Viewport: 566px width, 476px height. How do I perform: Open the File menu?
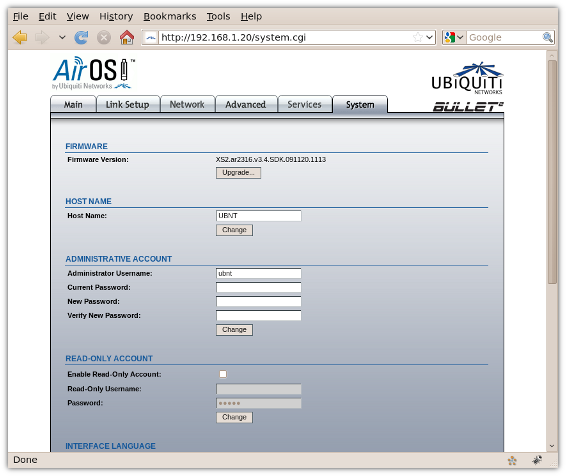click(x=21, y=16)
